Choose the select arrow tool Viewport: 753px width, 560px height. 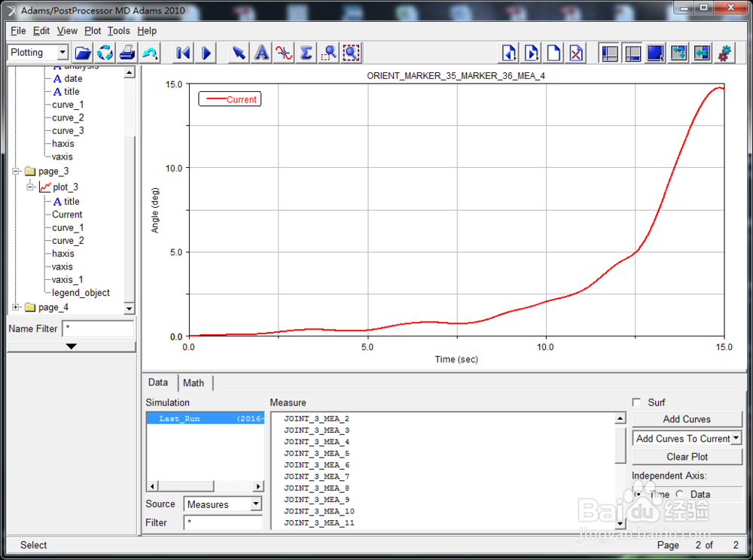239,53
